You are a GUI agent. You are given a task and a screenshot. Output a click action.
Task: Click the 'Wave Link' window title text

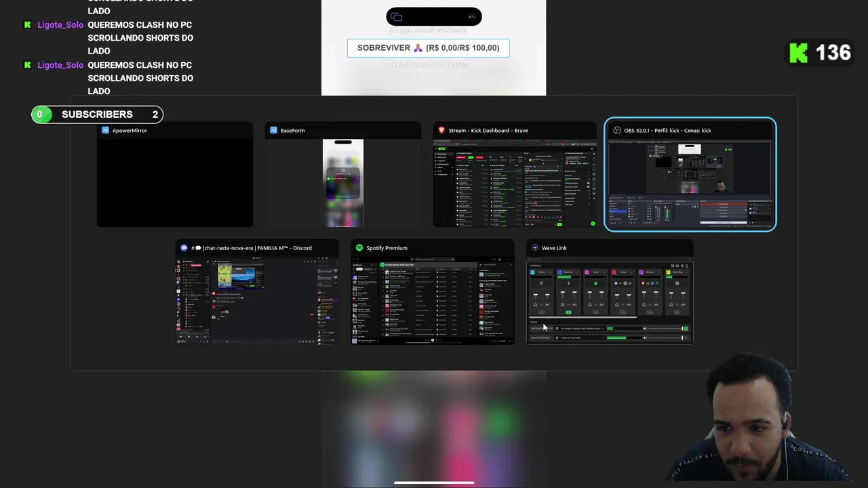pos(554,248)
